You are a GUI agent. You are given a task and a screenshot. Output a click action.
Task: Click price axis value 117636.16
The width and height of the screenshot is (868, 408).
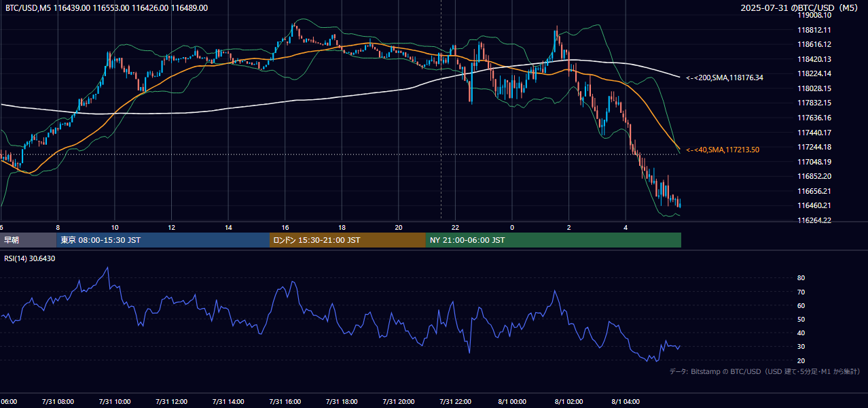(x=814, y=118)
